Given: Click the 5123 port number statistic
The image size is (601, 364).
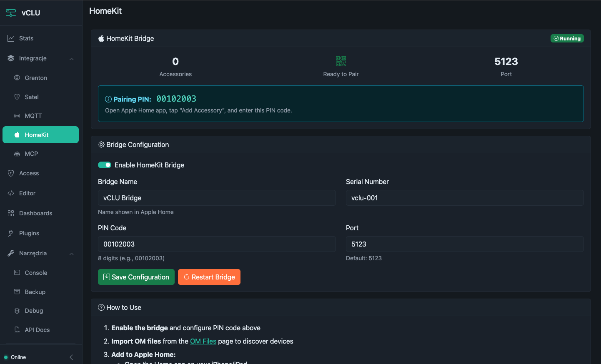Looking at the screenshot, I should (x=506, y=62).
